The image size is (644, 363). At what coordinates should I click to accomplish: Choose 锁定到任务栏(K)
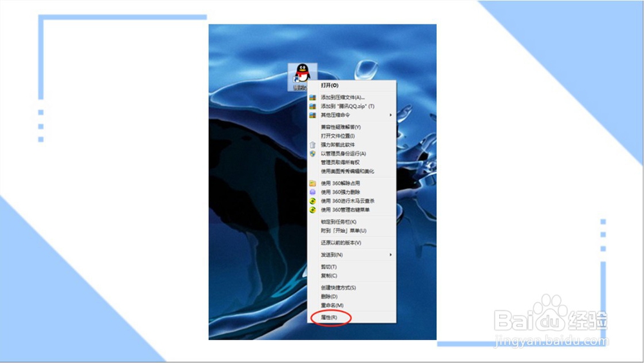point(352,222)
